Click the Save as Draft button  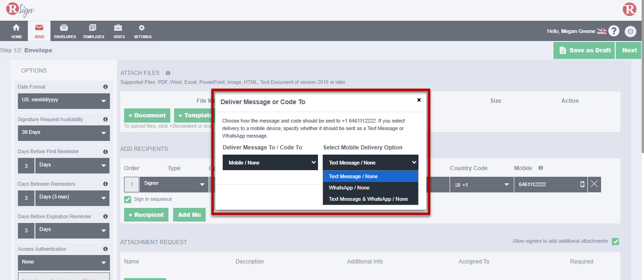point(584,50)
